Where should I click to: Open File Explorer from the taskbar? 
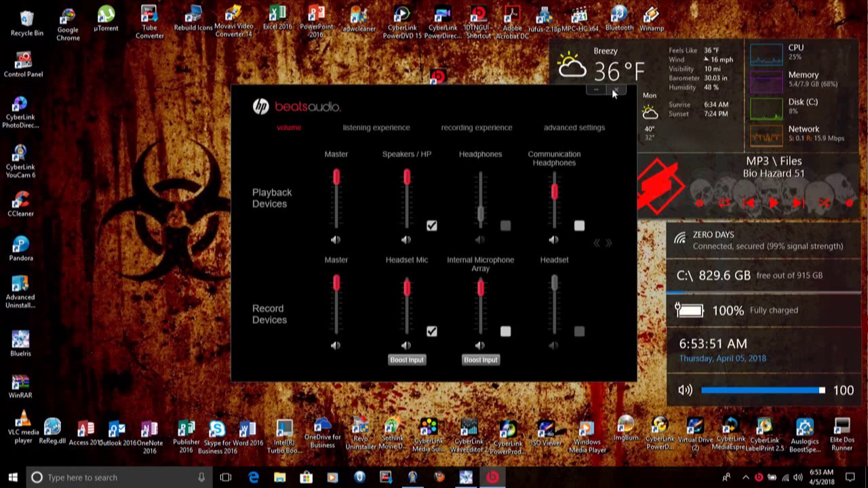click(x=279, y=477)
